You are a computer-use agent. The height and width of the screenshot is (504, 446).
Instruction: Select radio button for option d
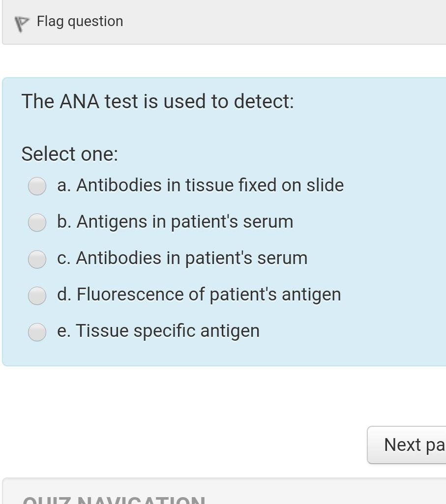(37, 296)
